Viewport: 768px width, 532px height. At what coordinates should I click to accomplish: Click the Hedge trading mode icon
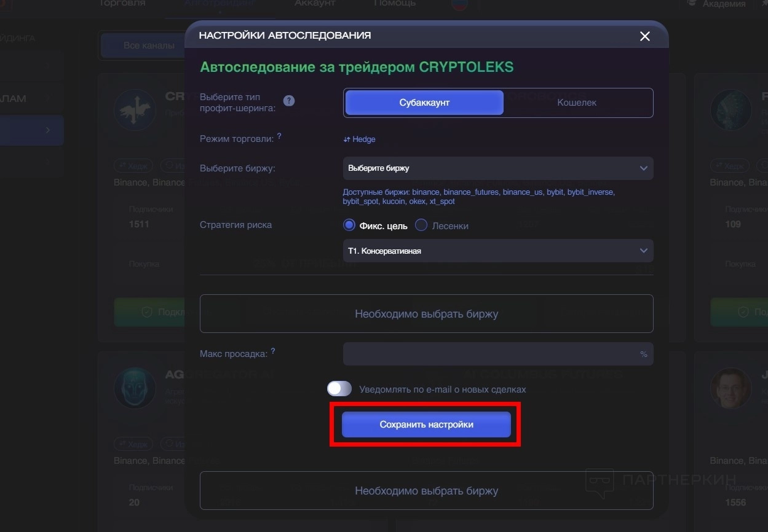coord(347,139)
